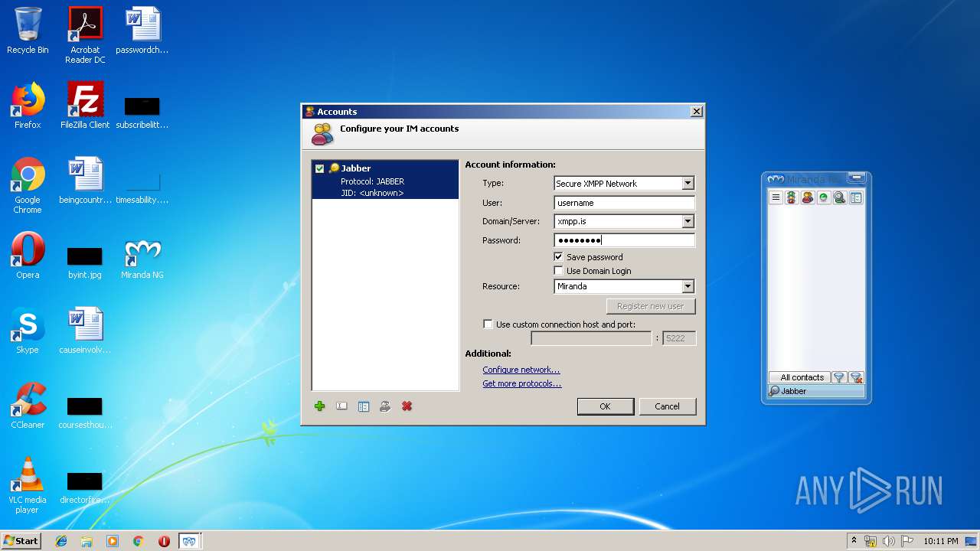The image size is (980, 551).
Task: Open main menu icon in Miranda window
Action: 776,197
